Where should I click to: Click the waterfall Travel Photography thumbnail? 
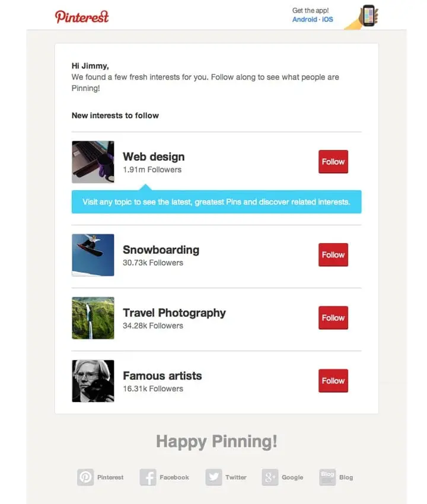point(93,318)
